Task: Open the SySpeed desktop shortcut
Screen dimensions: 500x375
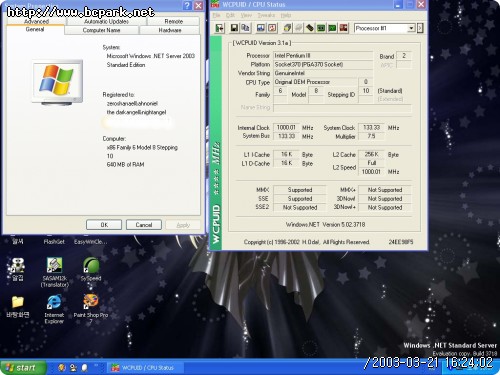Action: (91, 269)
